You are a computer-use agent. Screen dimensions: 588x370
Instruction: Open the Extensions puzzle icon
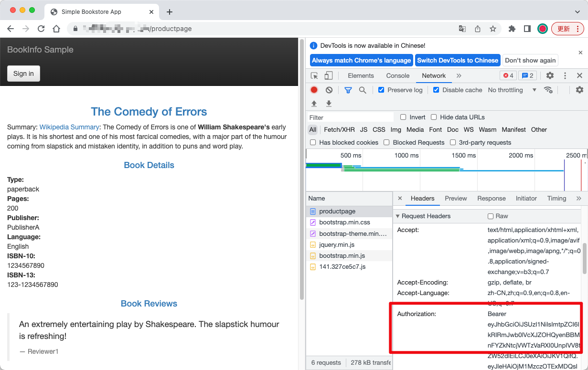[512, 29]
